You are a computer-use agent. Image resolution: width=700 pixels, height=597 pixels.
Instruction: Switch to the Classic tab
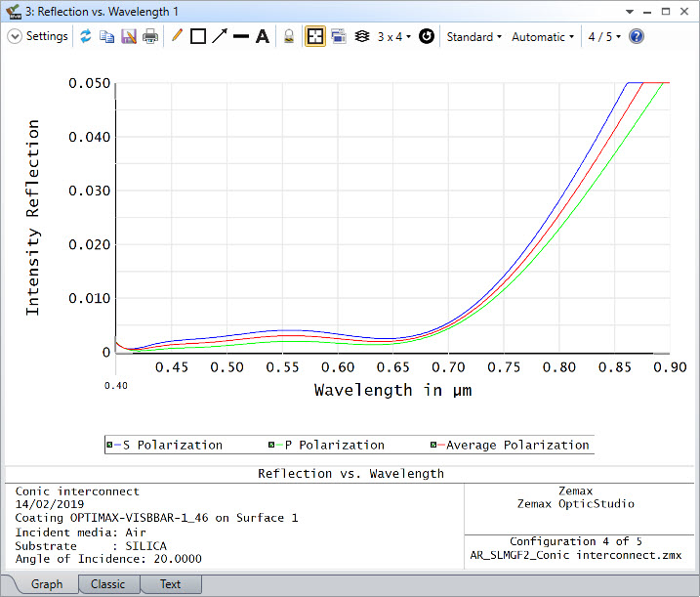(x=107, y=584)
